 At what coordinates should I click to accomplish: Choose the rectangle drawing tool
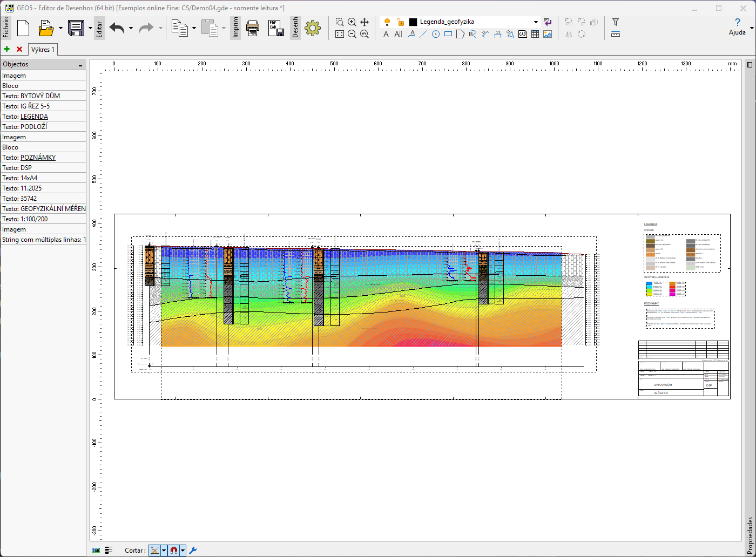click(448, 34)
